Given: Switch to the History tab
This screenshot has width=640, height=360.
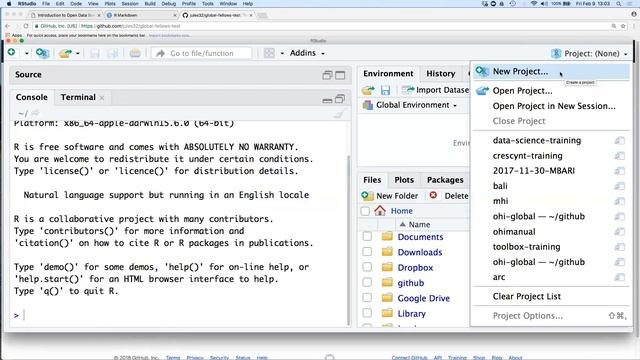Looking at the screenshot, I should pyautogui.click(x=440, y=73).
